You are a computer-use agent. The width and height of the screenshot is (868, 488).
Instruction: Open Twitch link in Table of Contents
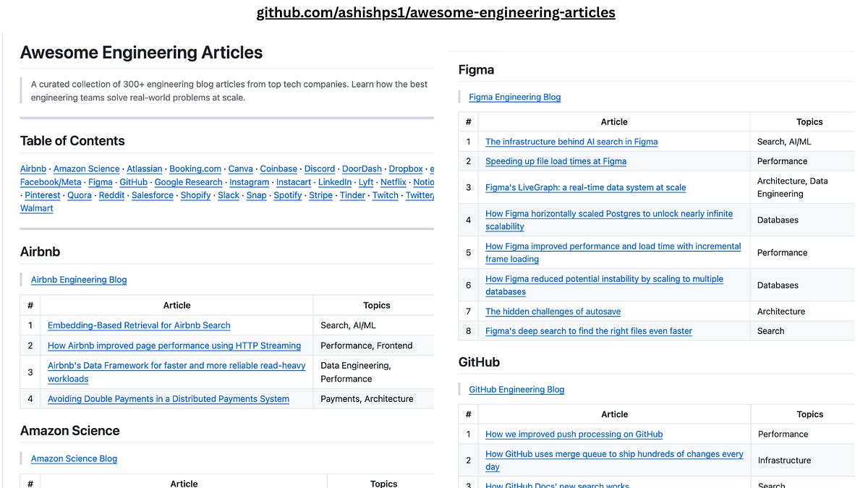(386, 195)
